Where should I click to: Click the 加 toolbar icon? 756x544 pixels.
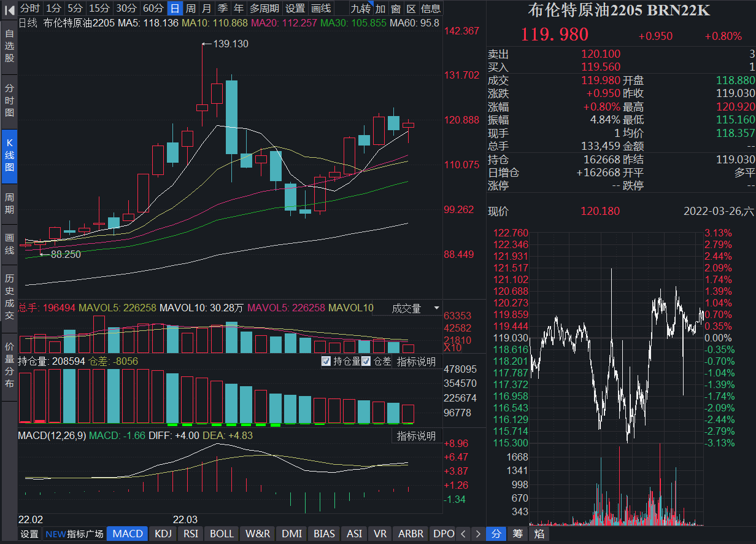[380, 9]
